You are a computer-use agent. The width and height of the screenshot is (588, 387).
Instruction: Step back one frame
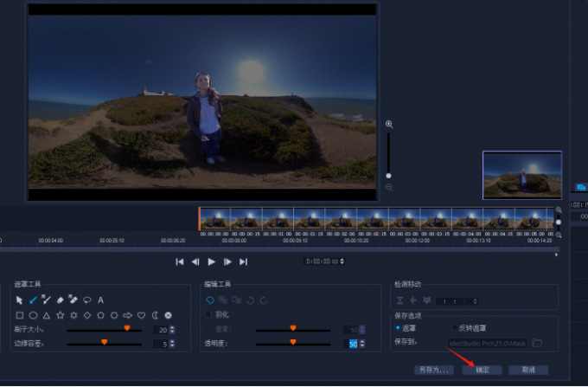pos(195,261)
